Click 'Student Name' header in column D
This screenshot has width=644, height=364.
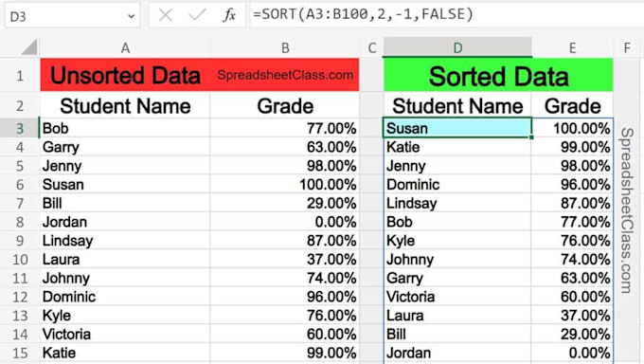click(x=457, y=106)
